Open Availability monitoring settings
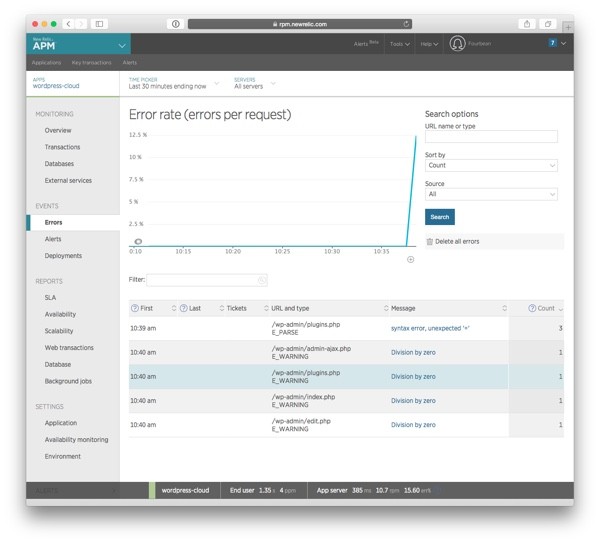This screenshot has height=543, width=600. tap(77, 440)
